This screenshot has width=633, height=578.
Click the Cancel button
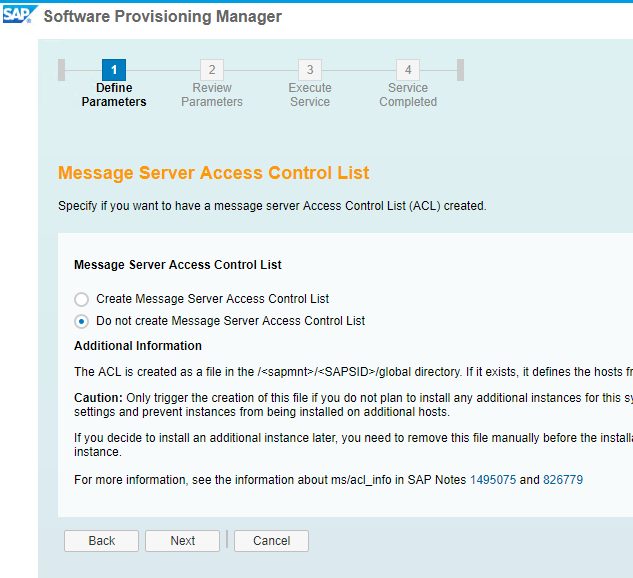tap(271, 540)
